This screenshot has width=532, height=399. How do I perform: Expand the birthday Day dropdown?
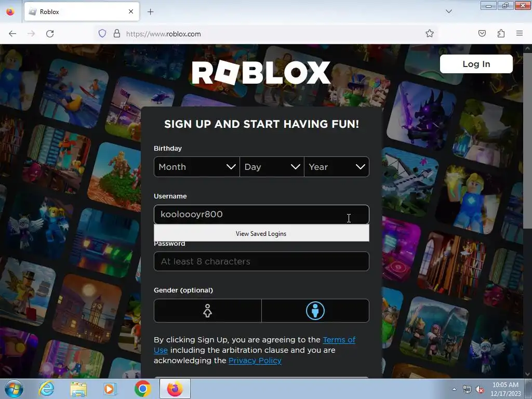(x=272, y=167)
